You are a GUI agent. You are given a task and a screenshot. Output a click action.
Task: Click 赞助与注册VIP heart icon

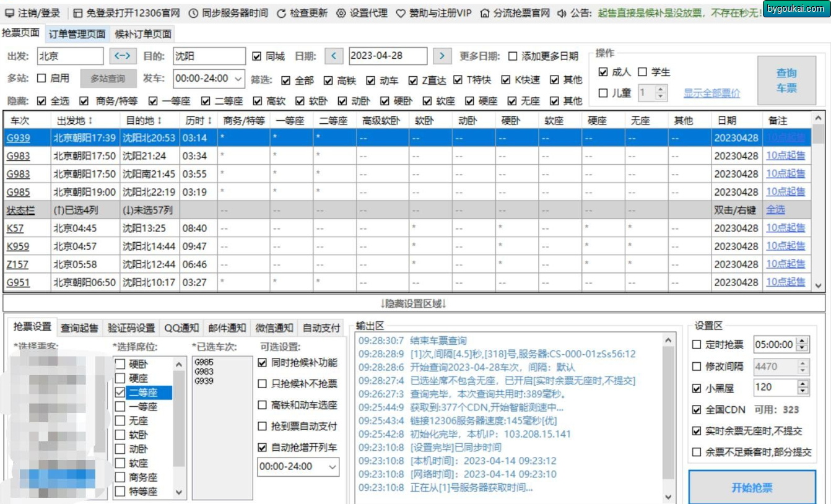click(x=401, y=13)
